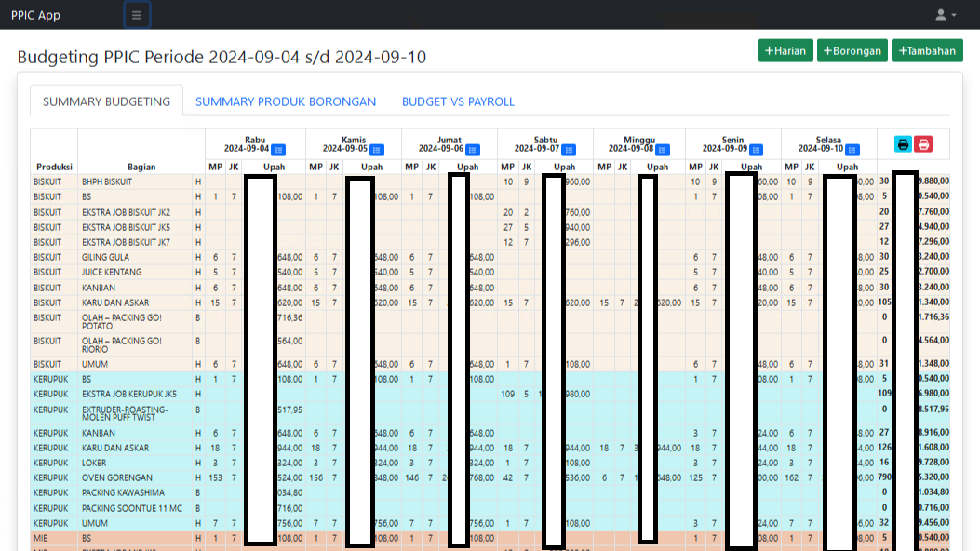Viewport: 980px width, 551px height.
Task: Open detail list icon for Jumat 2024-09-06
Action: (473, 149)
